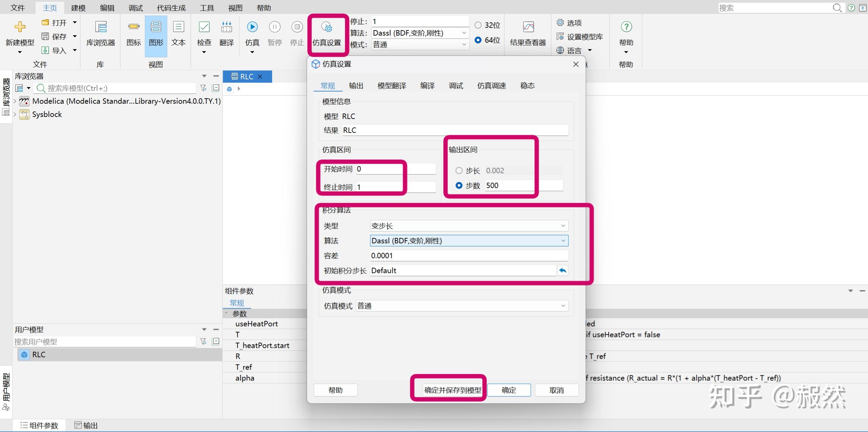Open the 类型 变步长 dropdown
This screenshot has width=868, height=432.
[x=469, y=226]
